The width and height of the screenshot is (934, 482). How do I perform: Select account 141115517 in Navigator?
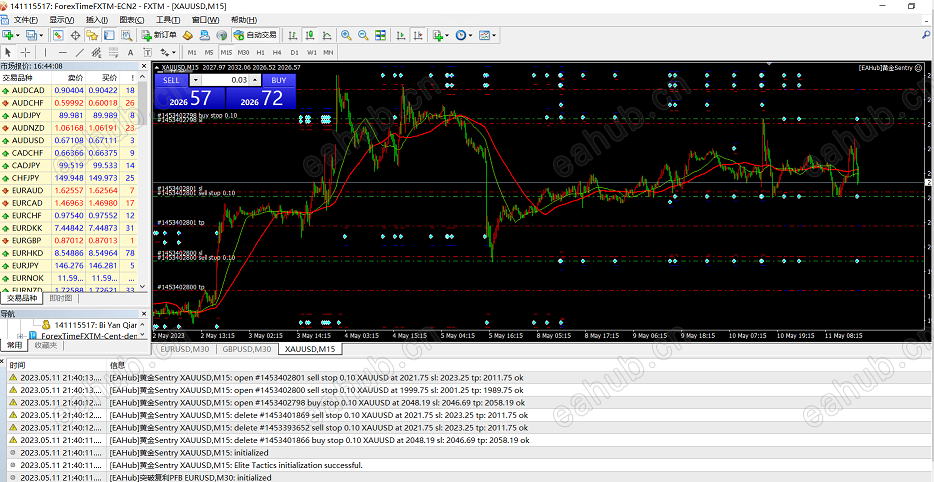(x=89, y=325)
